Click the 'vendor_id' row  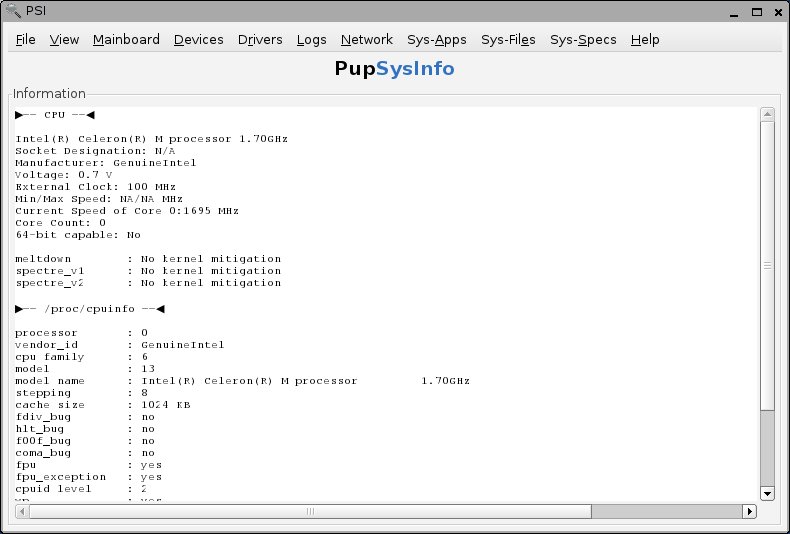(x=120, y=345)
